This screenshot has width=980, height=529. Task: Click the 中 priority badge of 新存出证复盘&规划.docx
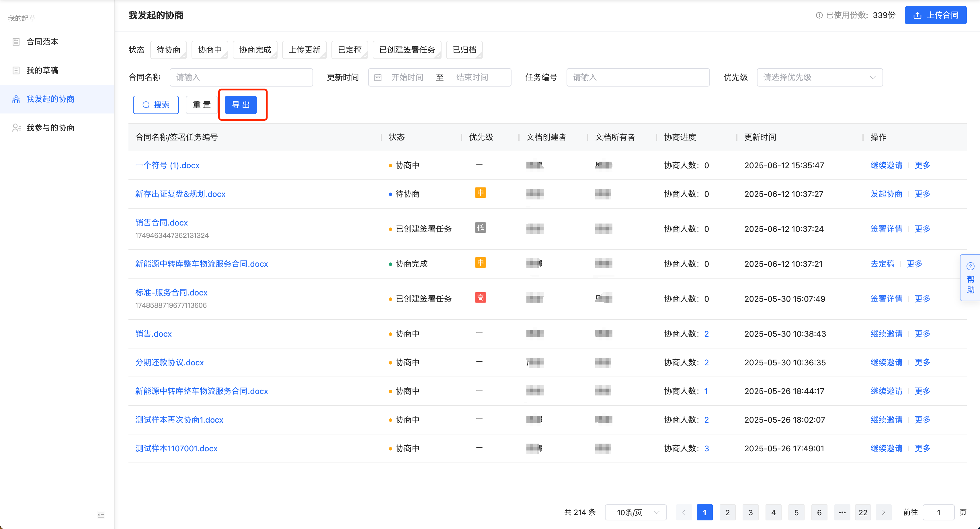480,193
